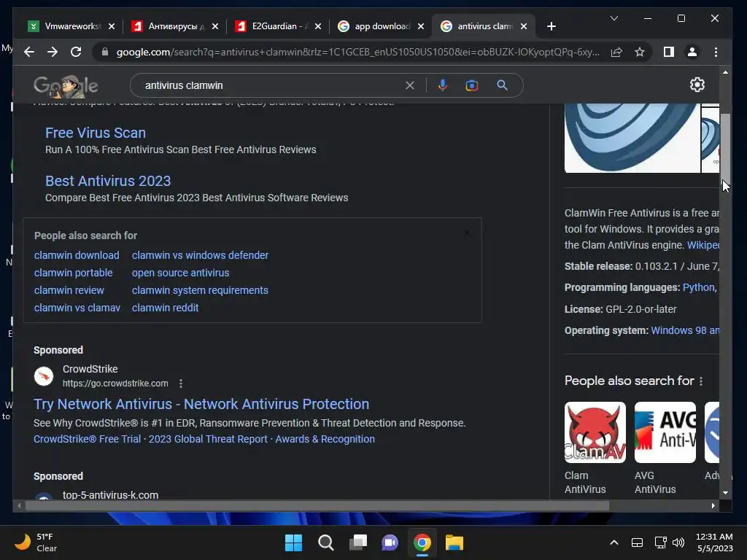Image resolution: width=747 pixels, height=560 pixels.
Task: Close the E2Guardian tab
Action: (x=318, y=26)
